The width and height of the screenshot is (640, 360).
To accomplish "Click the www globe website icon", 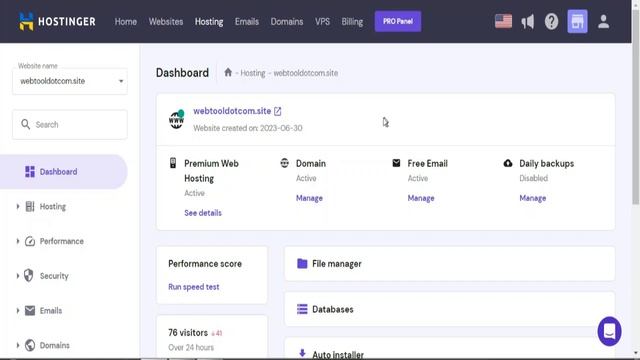I will tap(176, 119).
